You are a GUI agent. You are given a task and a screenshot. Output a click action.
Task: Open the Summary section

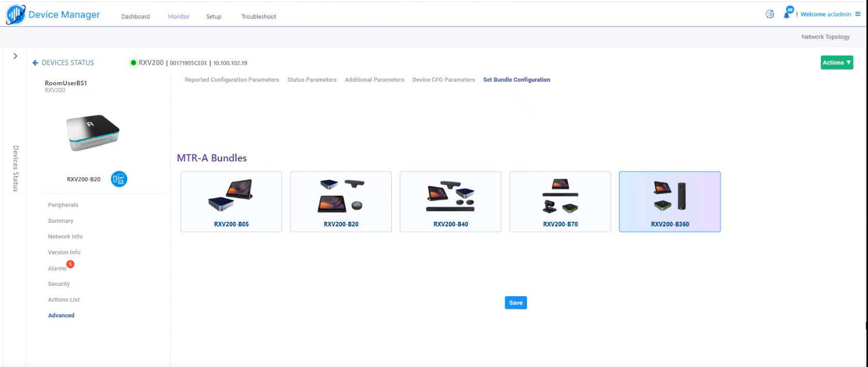click(61, 221)
